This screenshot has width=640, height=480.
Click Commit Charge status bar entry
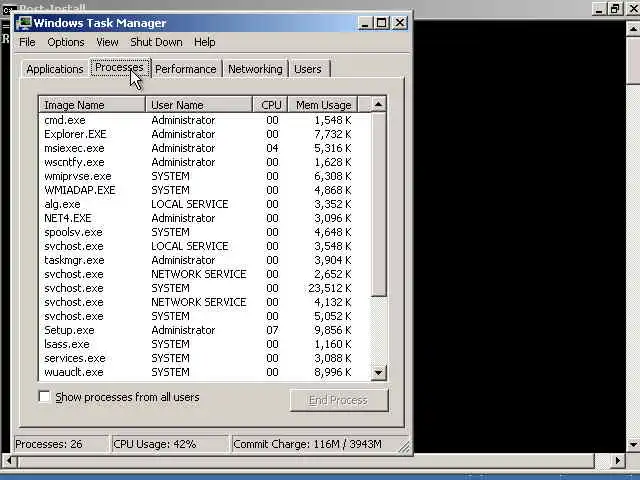314,444
